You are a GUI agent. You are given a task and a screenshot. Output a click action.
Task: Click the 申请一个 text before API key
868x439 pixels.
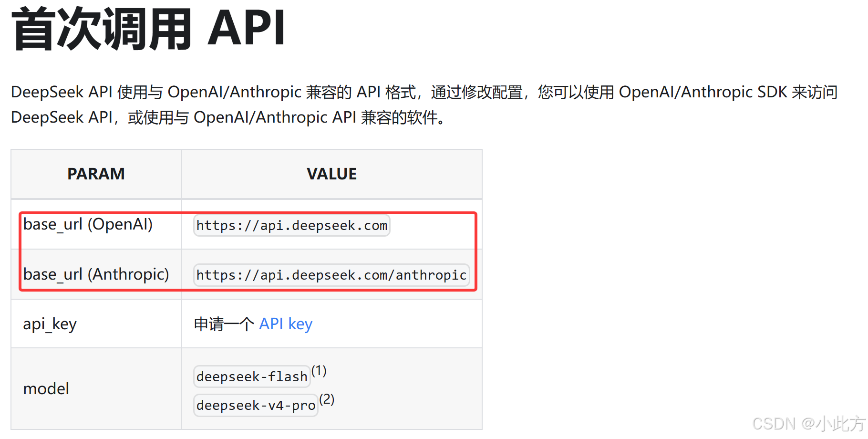tap(224, 324)
